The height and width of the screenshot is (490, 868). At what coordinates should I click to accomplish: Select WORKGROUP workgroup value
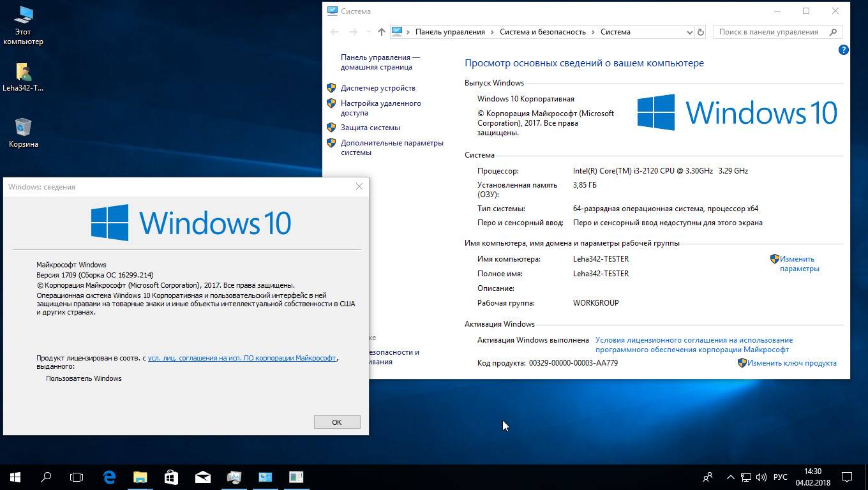click(596, 303)
